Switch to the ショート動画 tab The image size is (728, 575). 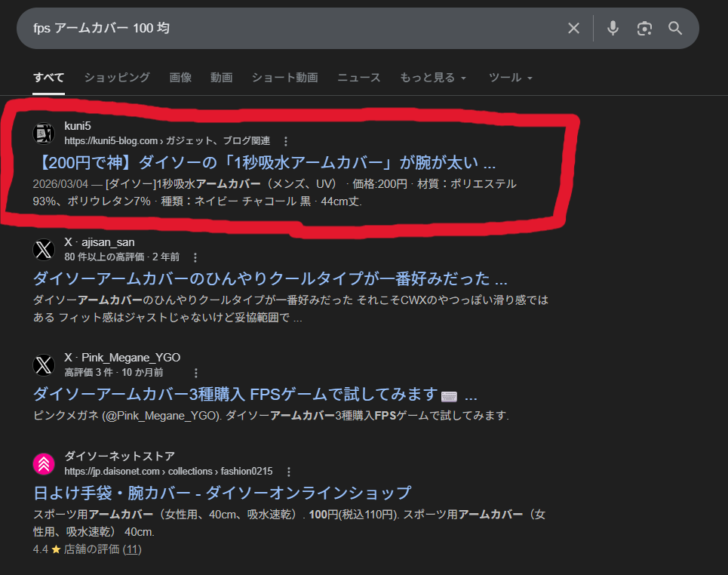284,78
